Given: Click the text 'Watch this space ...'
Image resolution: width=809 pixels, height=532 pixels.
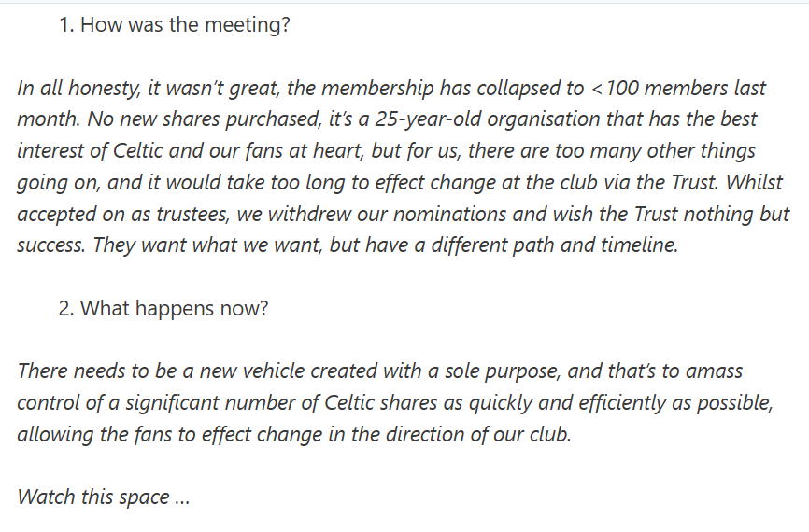Looking at the screenshot, I should 104,497.
